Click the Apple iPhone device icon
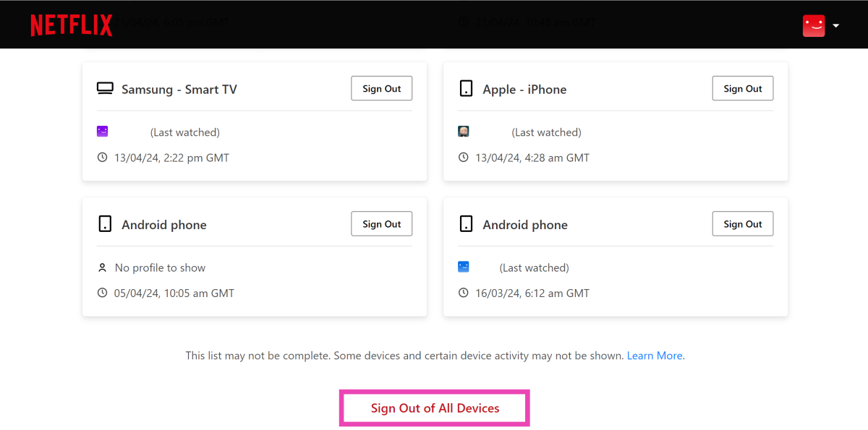 pos(466,89)
